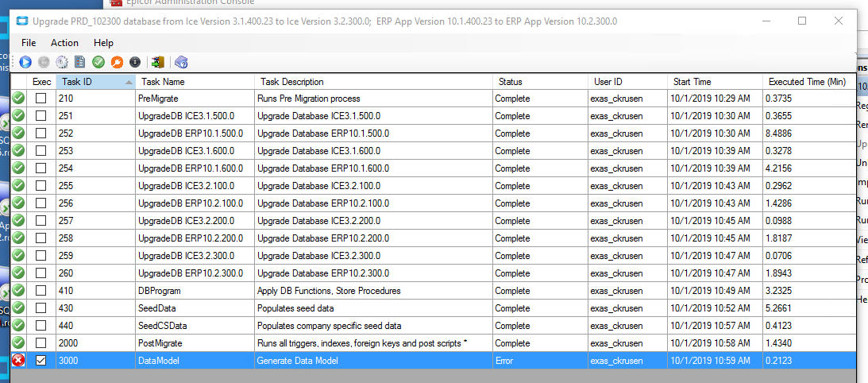The width and height of the screenshot is (868, 383).
Task: Click green status icon of task 256
Action: point(19,203)
